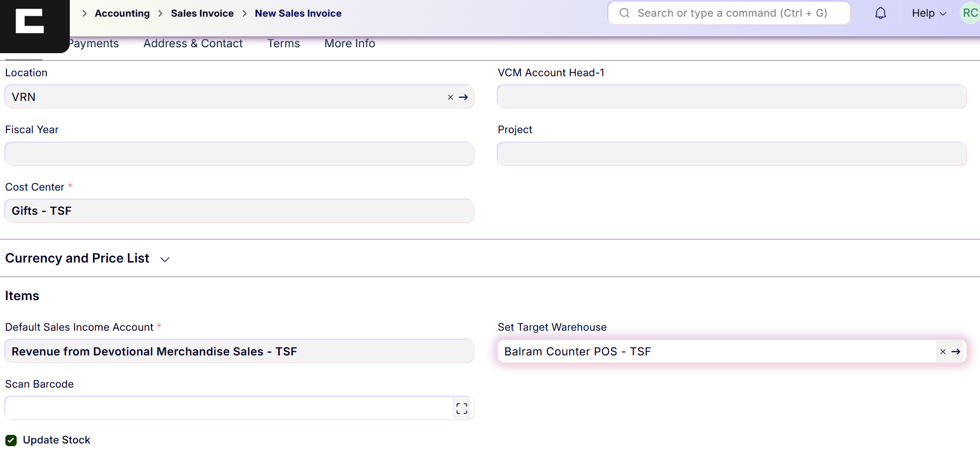Clear the Set Target Warehouse value

coord(943,352)
